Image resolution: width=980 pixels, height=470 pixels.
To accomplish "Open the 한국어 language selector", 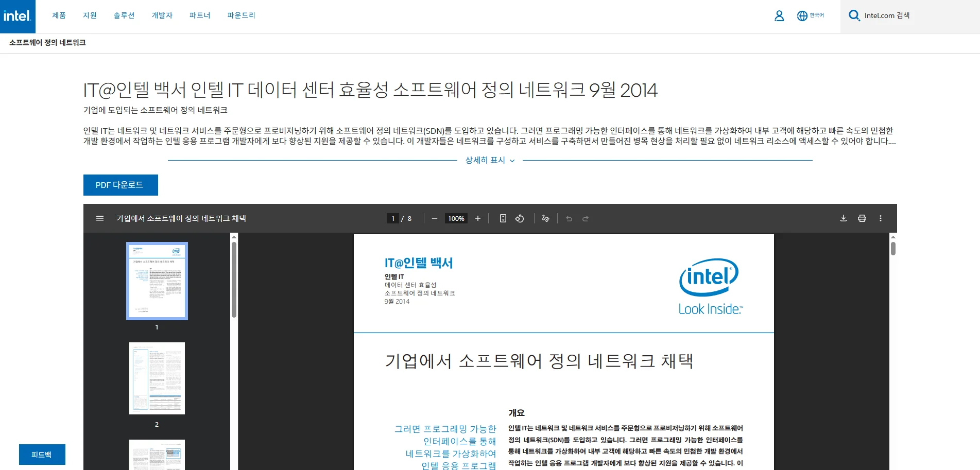I will pyautogui.click(x=810, y=15).
